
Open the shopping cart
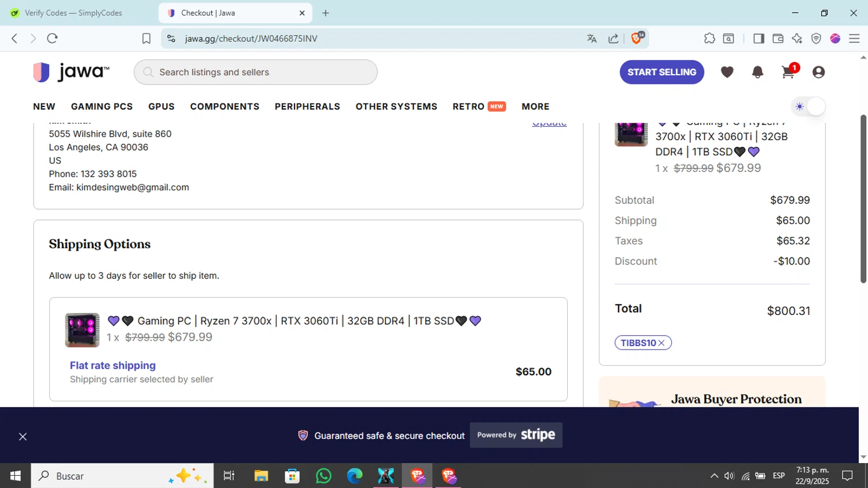(x=788, y=72)
